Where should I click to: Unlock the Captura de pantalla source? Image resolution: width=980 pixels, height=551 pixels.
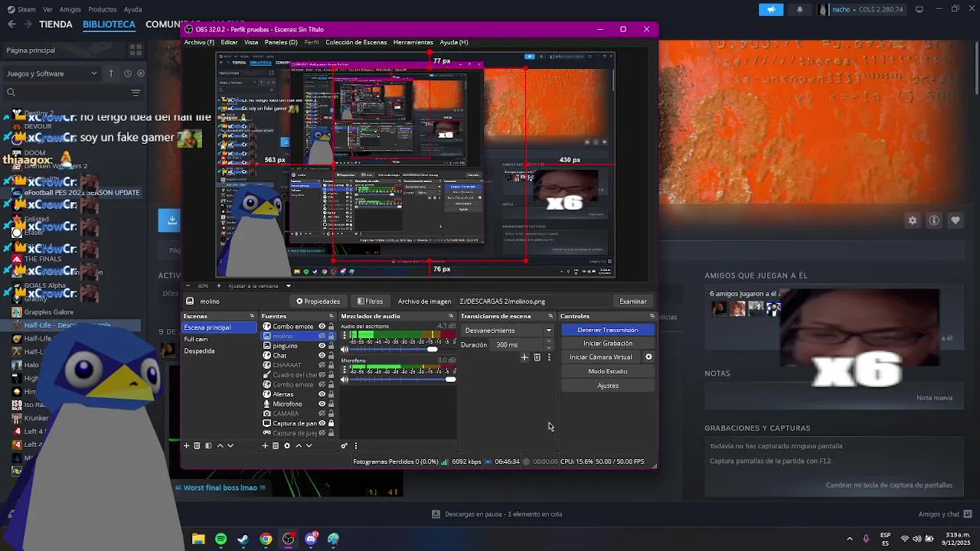(331, 423)
